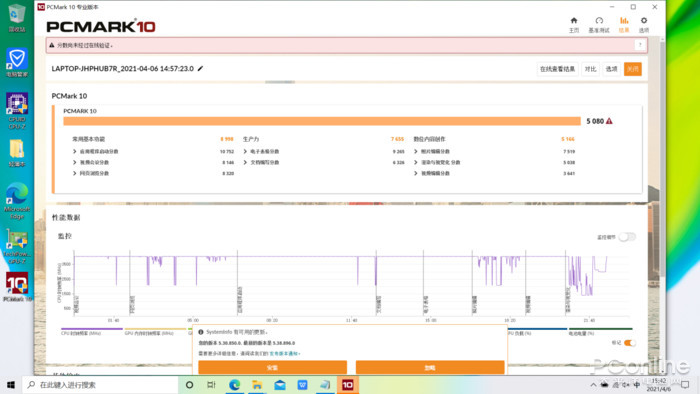Open the Options gear icon in header
The width and height of the screenshot is (700, 394).
644,21
